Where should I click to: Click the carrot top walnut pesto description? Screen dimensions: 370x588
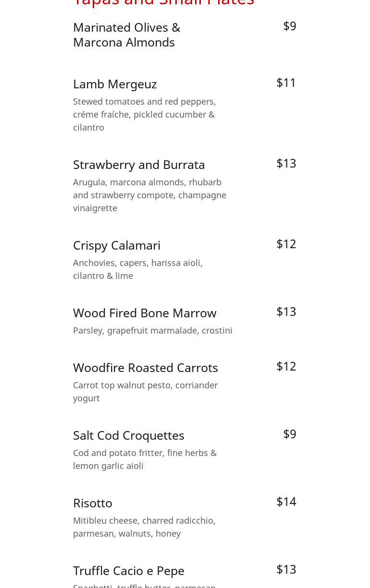145,391
